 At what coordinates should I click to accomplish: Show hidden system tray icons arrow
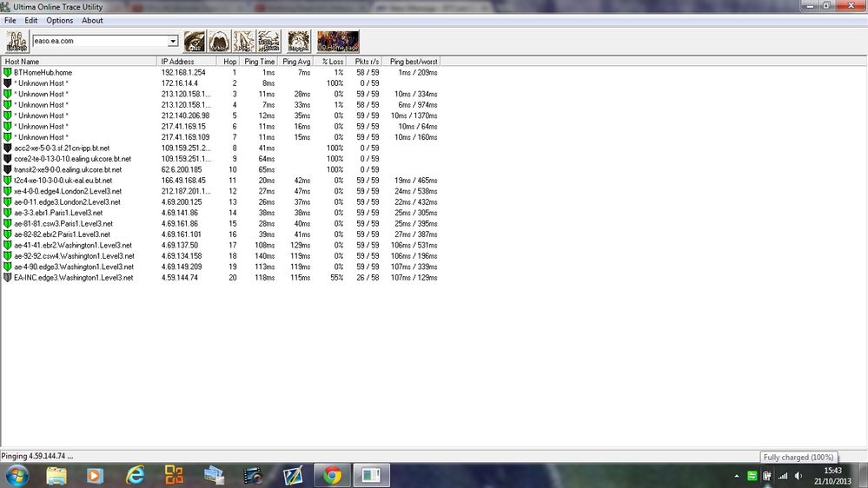click(736, 476)
